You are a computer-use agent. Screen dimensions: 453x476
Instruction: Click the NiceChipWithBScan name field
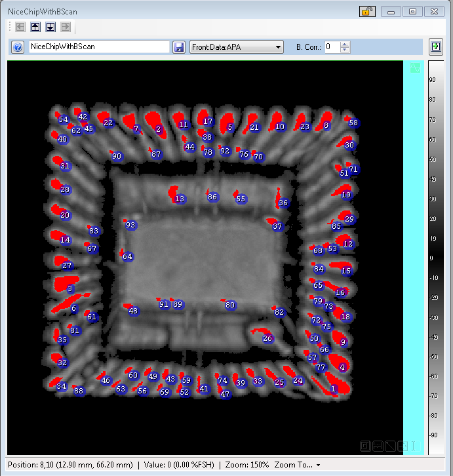pyautogui.click(x=98, y=47)
